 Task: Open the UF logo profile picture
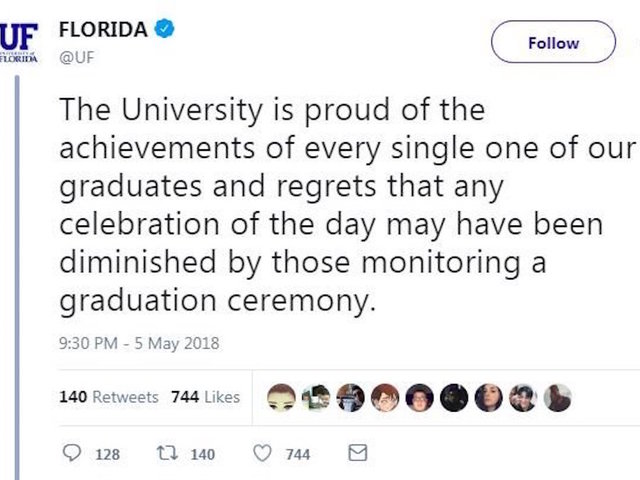pyautogui.click(x=19, y=41)
